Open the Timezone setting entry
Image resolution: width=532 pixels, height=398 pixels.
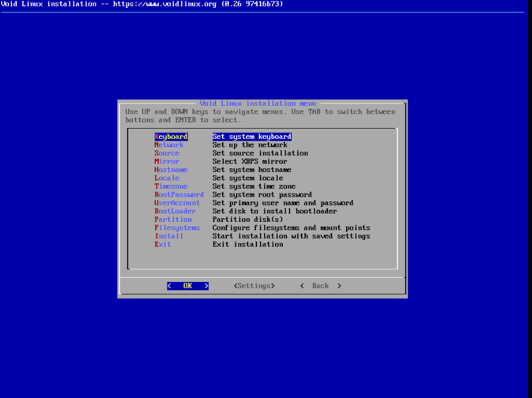pos(171,186)
